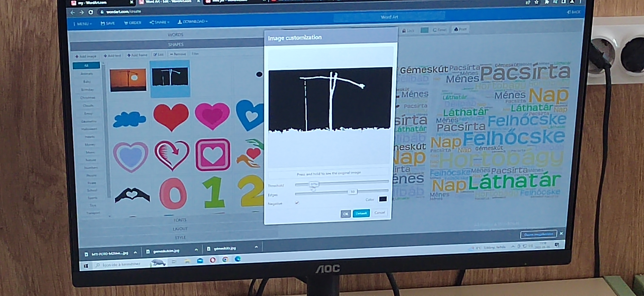Click the Threshold slider handle
Viewport: 644px width, 296px height.
314,184
